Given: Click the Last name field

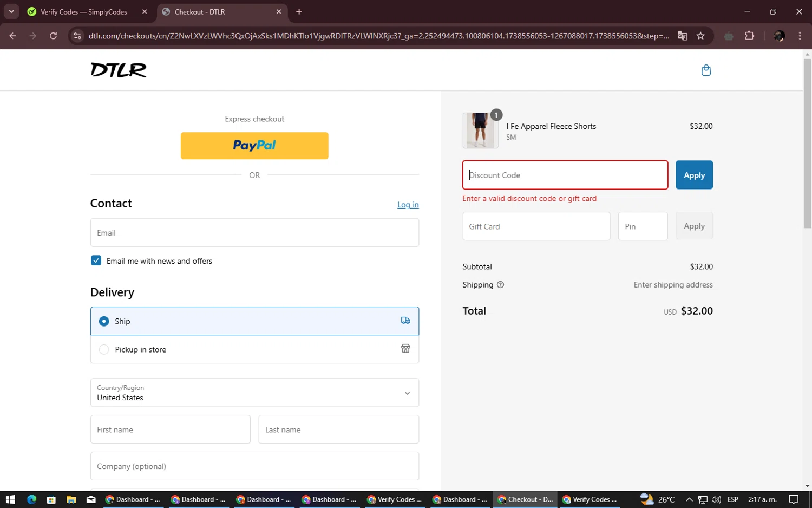Looking at the screenshot, I should [339, 429].
